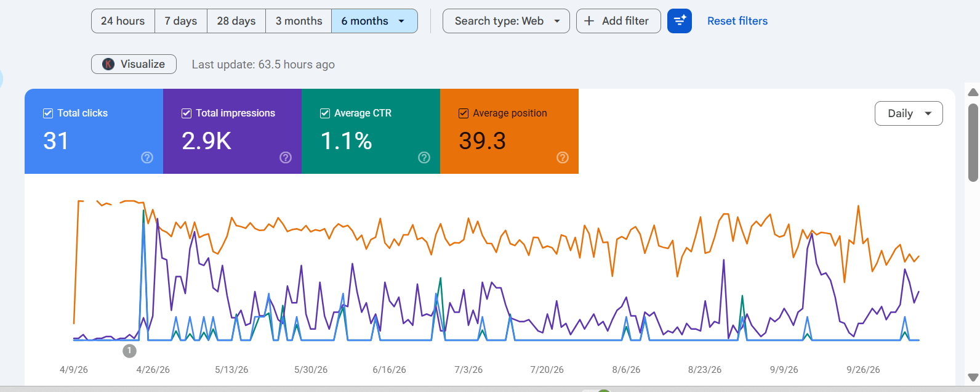Click the scrollbar up arrow
Viewport: 980px width, 392px height.
click(973, 92)
